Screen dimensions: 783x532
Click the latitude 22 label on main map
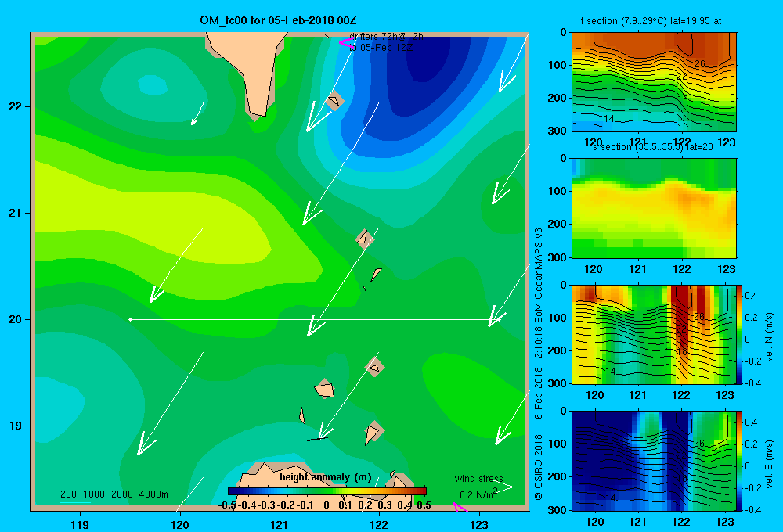pos(16,106)
